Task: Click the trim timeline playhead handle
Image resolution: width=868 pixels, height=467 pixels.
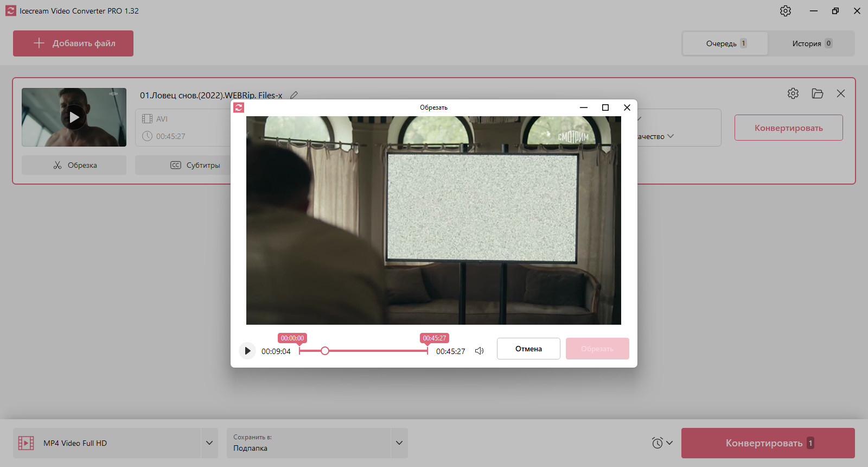Action: [x=324, y=351]
